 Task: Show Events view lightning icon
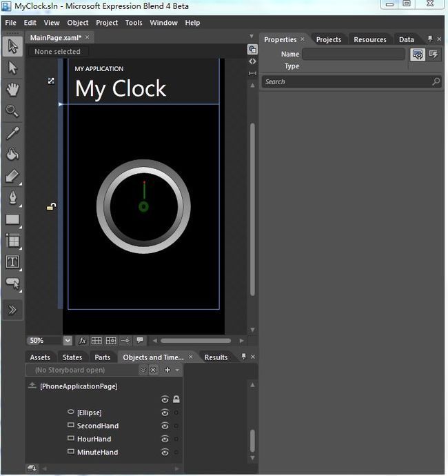pyautogui.click(x=434, y=54)
